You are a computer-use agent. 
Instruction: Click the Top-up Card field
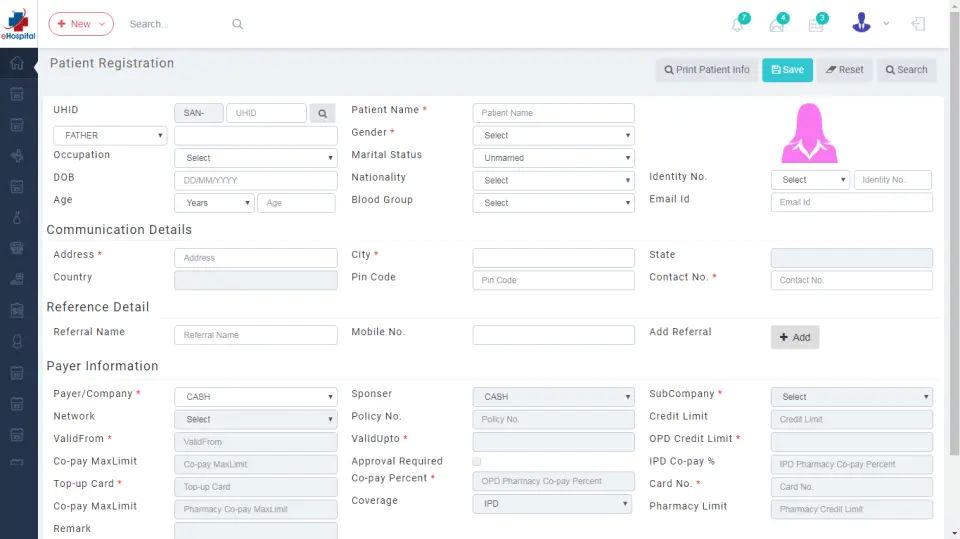(x=256, y=487)
